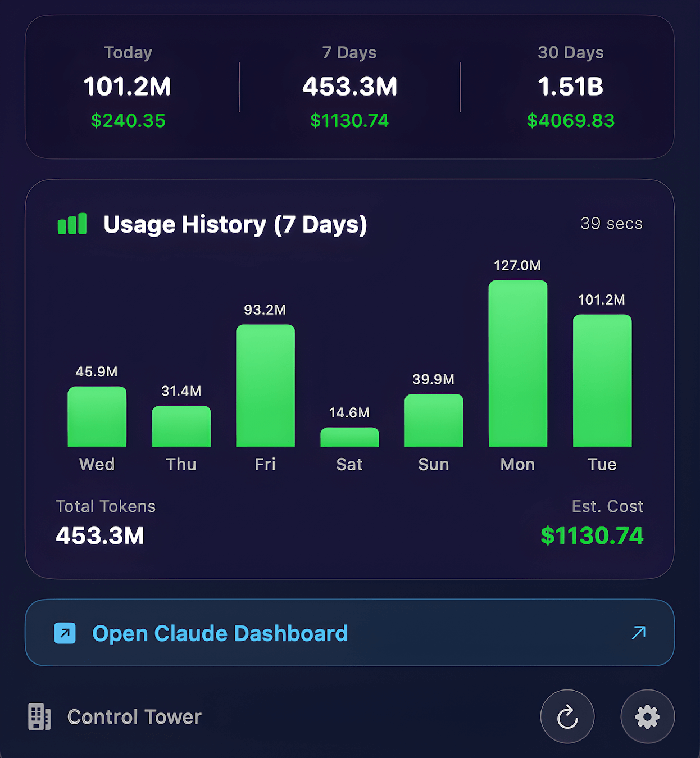Click the Total Tokens value 453.3M
The height and width of the screenshot is (758, 700).
coord(100,536)
